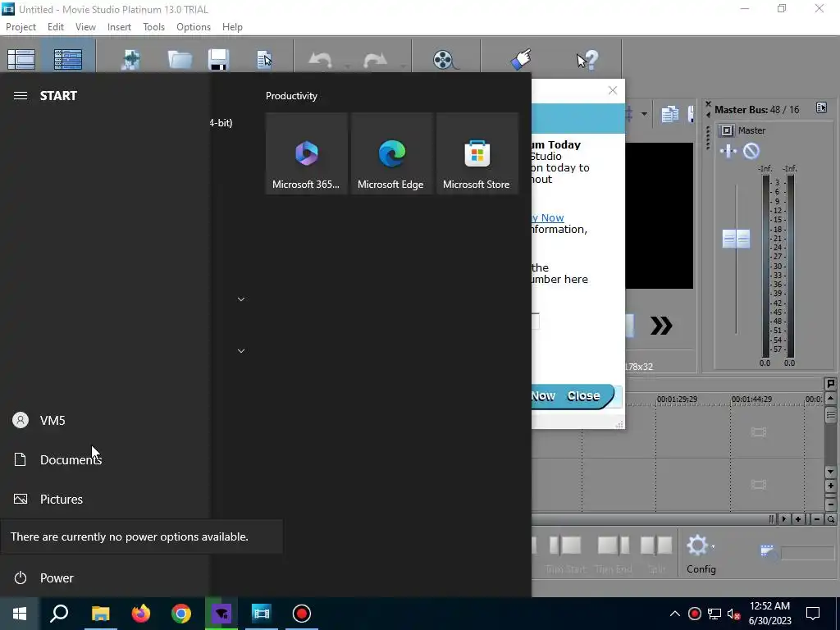Open Microsoft Edge tile in Start menu

[391, 153]
